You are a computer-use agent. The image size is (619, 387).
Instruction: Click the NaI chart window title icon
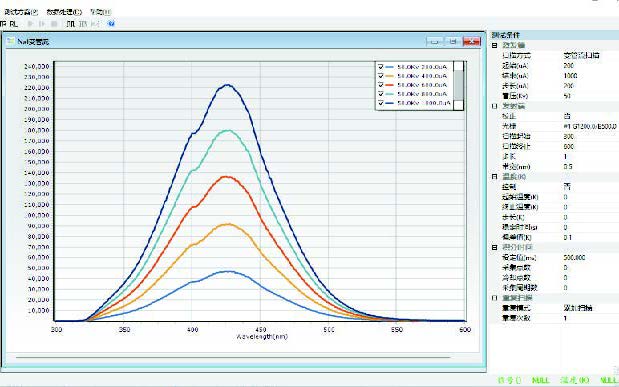point(11,41)
